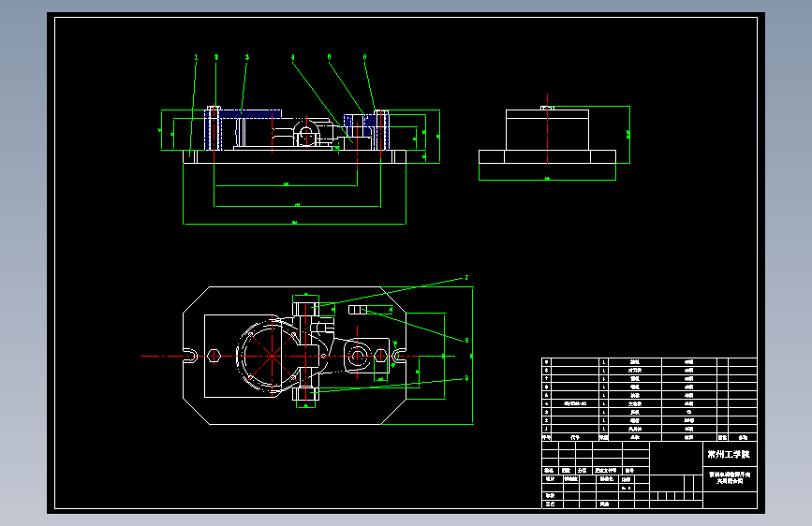Image resolution: width=812 pixels, height=526 pixels.
Task: Click the 代号 header cell in parts list
Action: point(575,437)
